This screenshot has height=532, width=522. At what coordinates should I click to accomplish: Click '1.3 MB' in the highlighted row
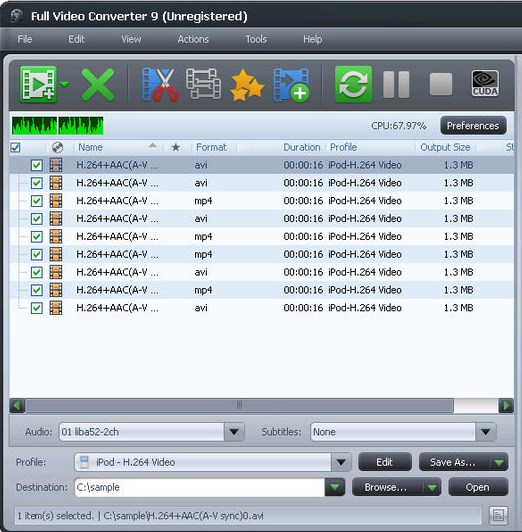click(459, 165)
